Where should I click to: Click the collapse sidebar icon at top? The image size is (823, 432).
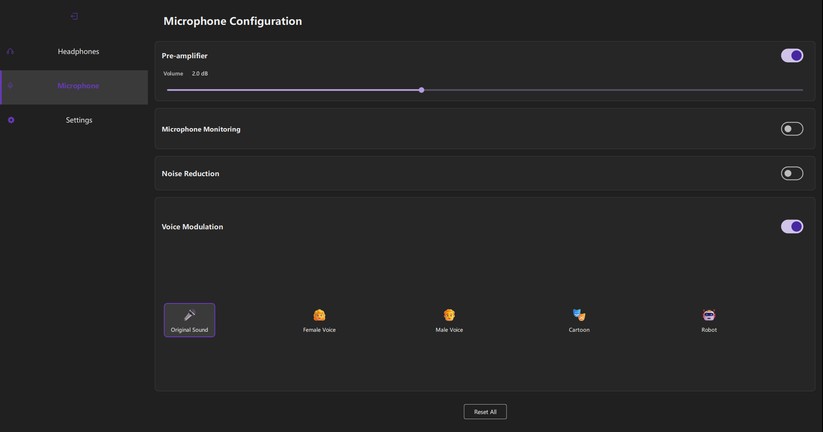pyautogui.click(x=74, y=16)
